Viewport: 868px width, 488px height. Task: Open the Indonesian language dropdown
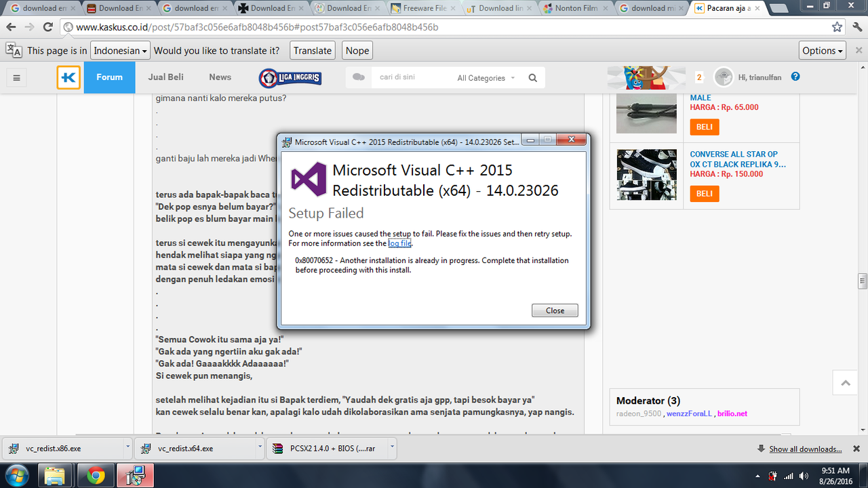120,51
